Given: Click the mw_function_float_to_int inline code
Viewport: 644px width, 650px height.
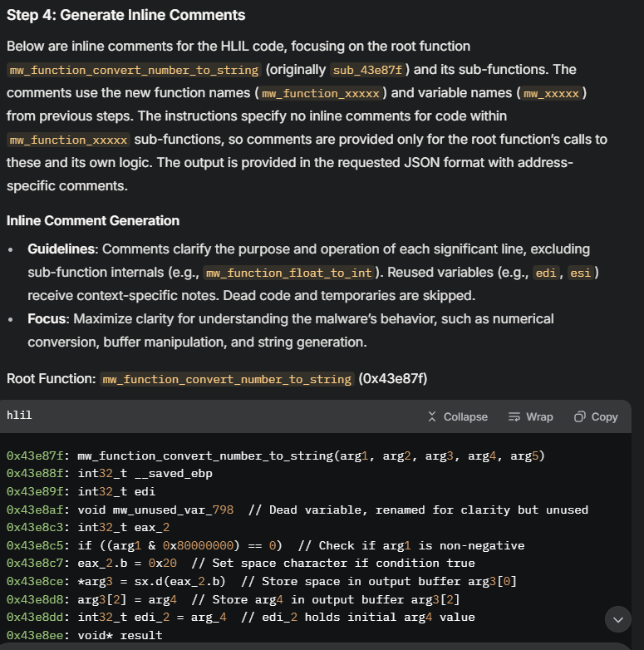Looking at the screenshot, I should pyautogui.click(x=290, y=273).
